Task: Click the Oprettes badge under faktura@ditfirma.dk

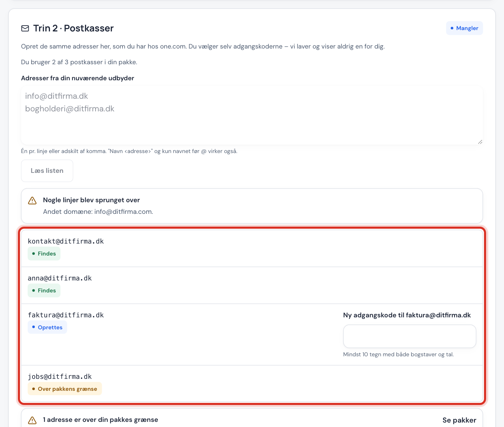Action: pyautogui.click(x=47, y=327)
